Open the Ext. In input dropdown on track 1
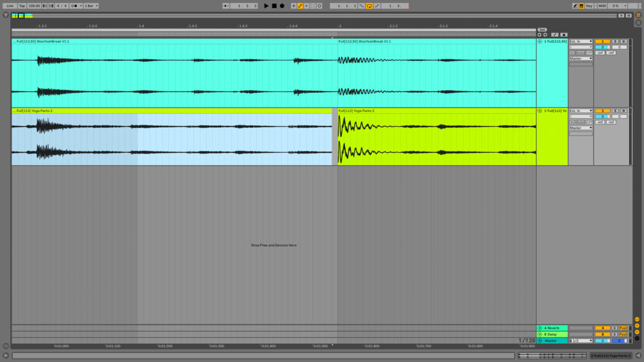Image resolution: width=644 pixels, height=362 pixels. (x=580, y=41)
